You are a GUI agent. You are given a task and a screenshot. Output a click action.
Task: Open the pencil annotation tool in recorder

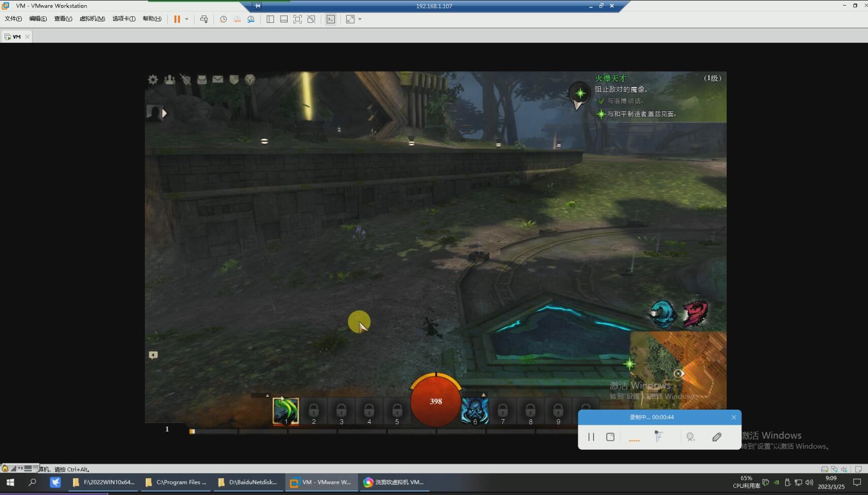[717, 437]
